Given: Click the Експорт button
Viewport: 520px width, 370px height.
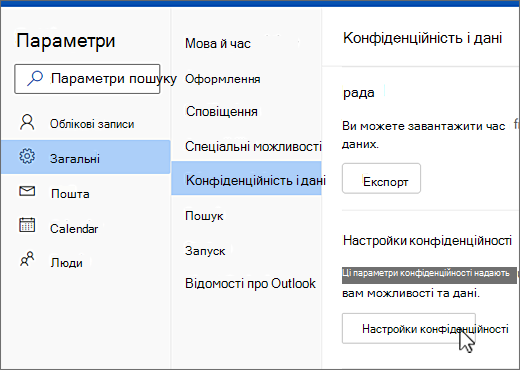Looking at the screenshot, I should coord(381,178).
